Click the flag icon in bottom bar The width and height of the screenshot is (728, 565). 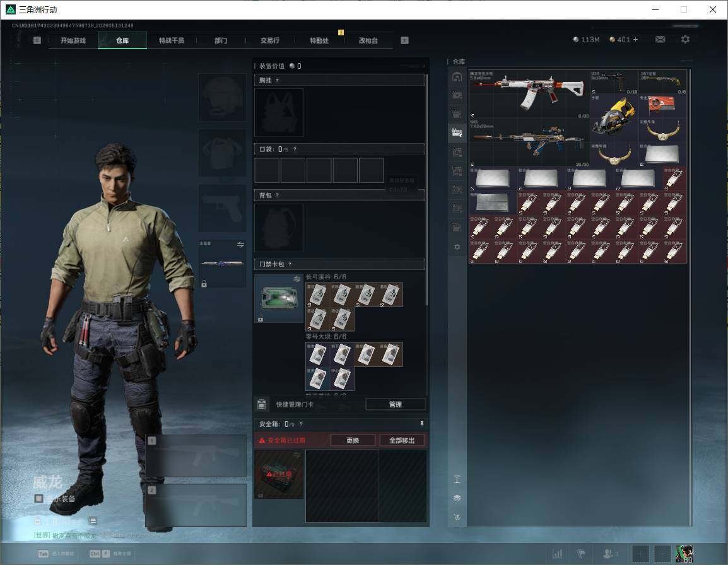pos(581,554)
